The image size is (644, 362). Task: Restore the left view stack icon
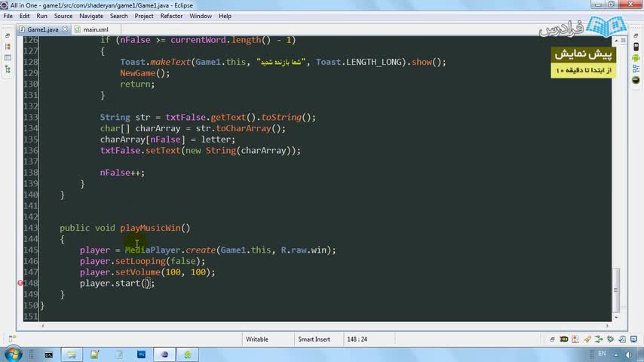coord(8,35)
